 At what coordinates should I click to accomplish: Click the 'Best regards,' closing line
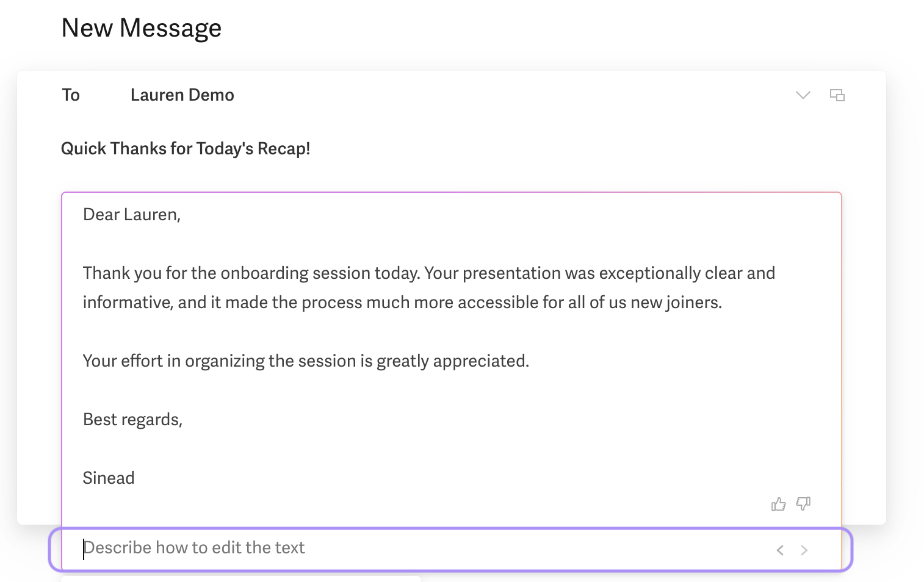[132, 420]
